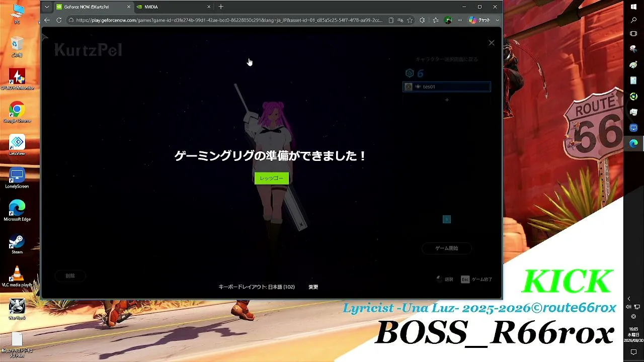The width and height of the screenshot is (644, 362).
Task: Open Windows taskbar search
Action: click(x=633, y=20)
